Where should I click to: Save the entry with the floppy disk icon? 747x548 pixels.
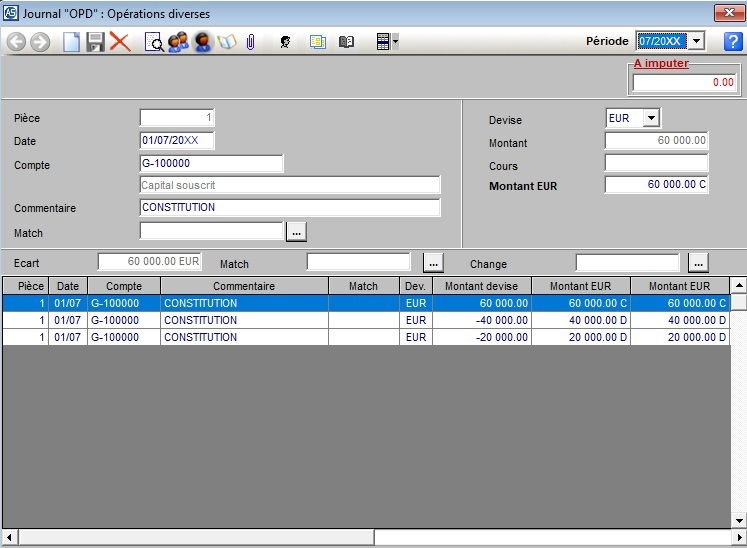[x=96, y=42]
